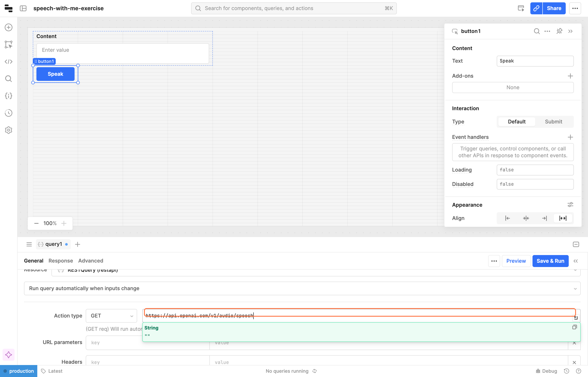Open the State braces icon in sidebar

[x=9, y=96]
